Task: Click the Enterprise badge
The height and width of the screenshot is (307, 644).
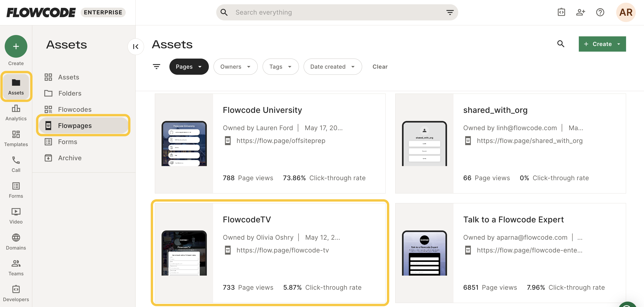Action: coord(103,12)
